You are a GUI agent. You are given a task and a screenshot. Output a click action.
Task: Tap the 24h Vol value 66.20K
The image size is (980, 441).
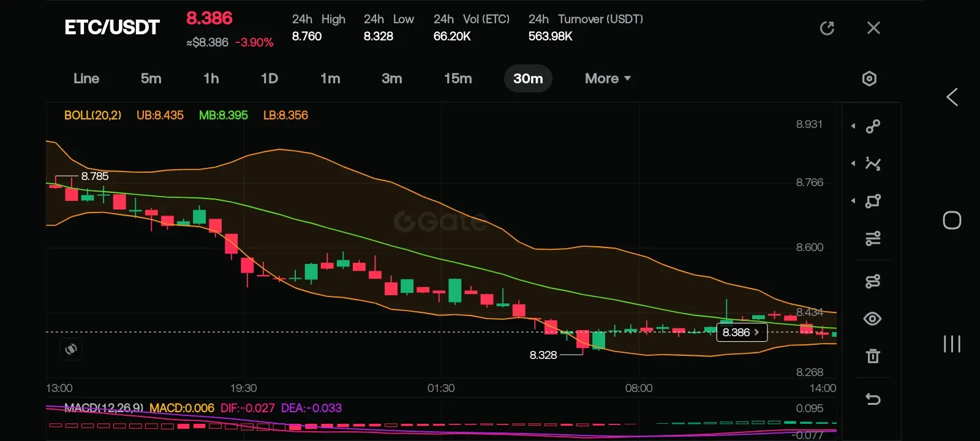(x=452, y=36)
